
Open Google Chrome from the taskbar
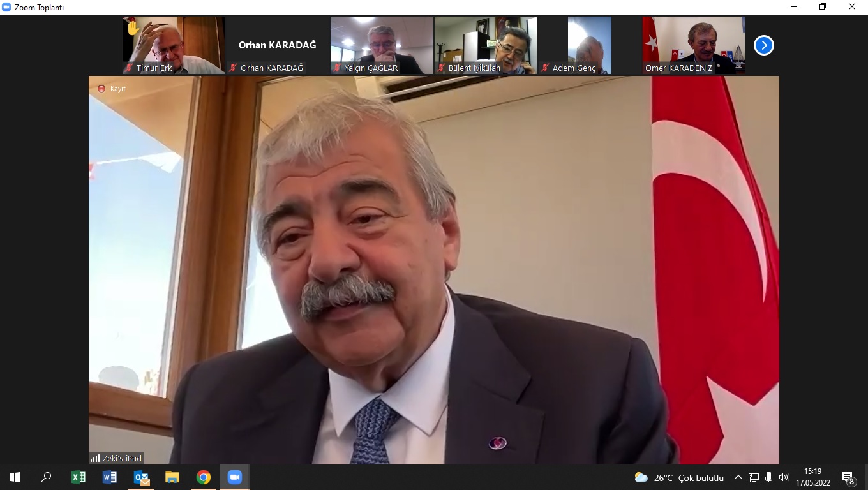coord(203,477)
